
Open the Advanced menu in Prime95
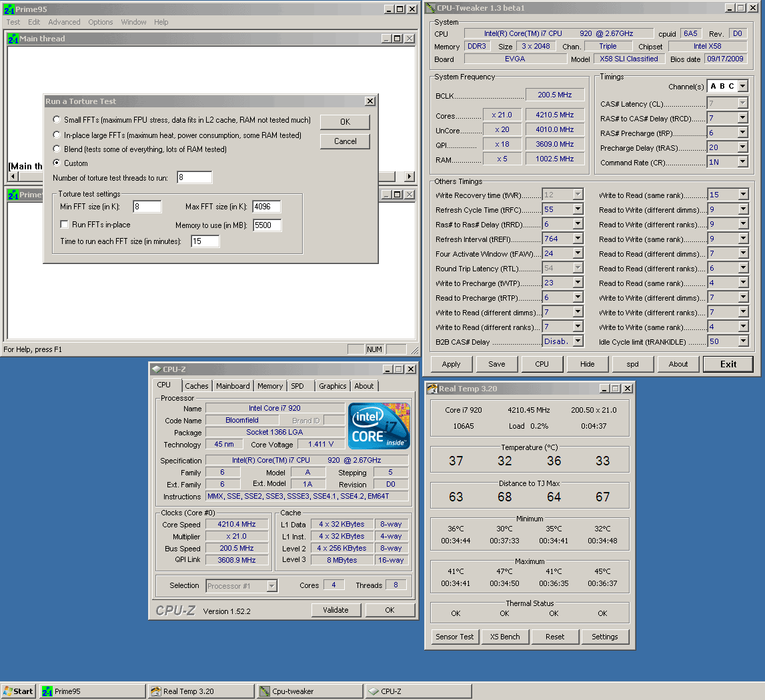[64, 22]
